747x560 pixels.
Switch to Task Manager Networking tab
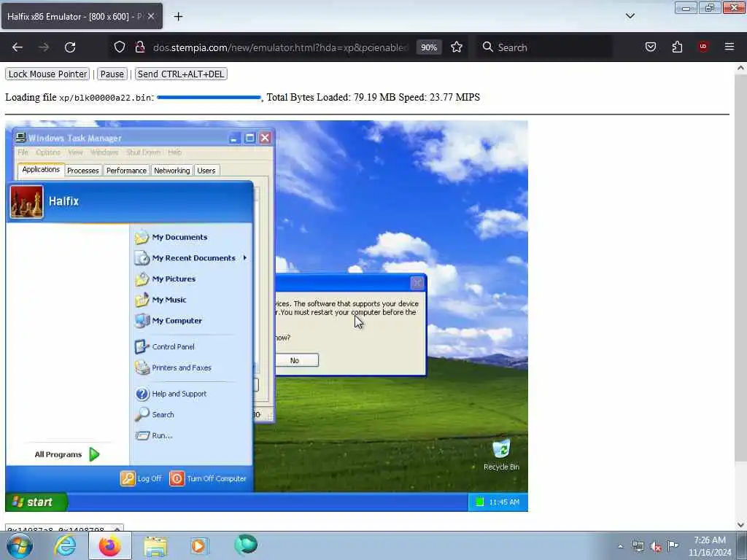(172, 171)
